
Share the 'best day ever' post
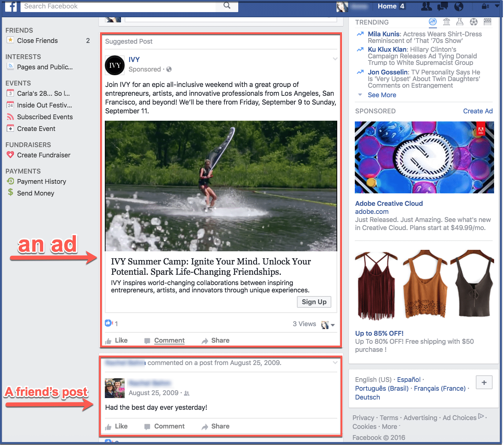click(216, 426)
